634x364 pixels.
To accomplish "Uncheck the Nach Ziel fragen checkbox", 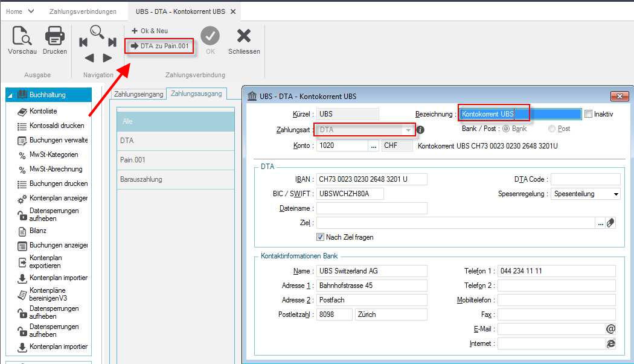I will [x=320, y=237].
